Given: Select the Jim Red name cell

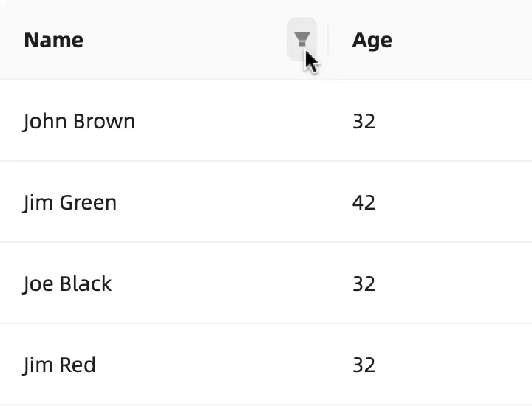Looking at the screenshot, I should [59, 365].
